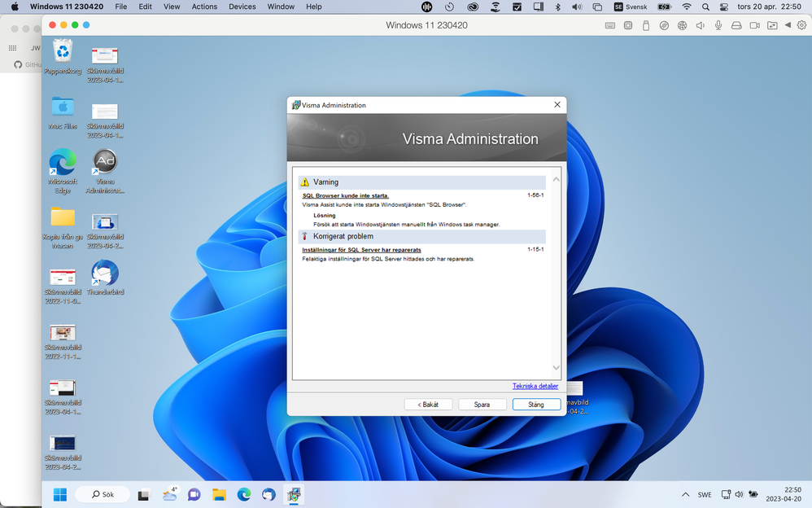Open 'Inställningar för SQL Server har reparerats' link
812x508 pixels.
click(x=361, y=250)
